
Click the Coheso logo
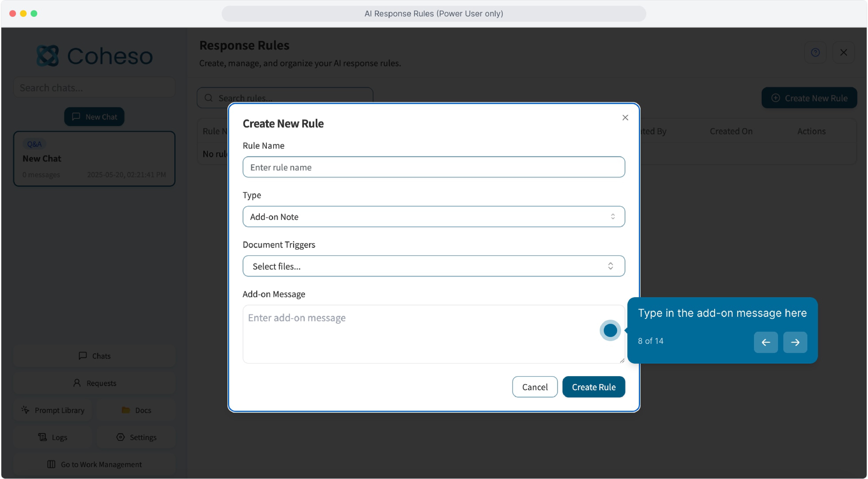(94, 56)
